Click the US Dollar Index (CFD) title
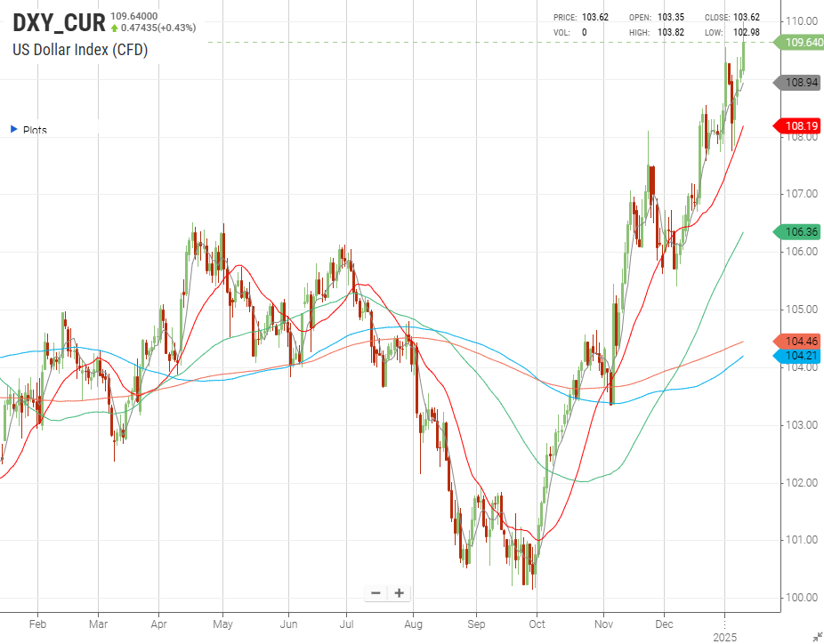This screenshot has height=644, width=824. pyautogui.click(x=80, y=50)
